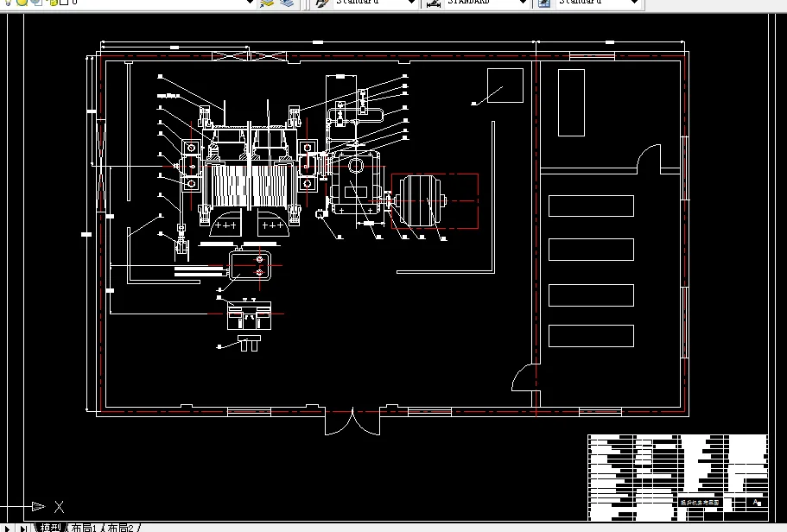
Task: Expand the dimension style STANDARD dropdown
Action: (523, 3)
